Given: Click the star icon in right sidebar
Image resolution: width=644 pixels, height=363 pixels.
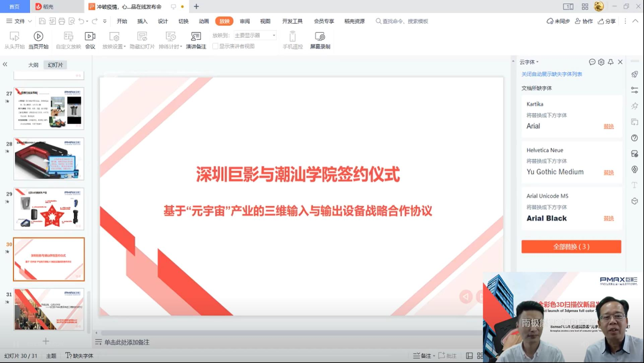Looking at the screenshot, I should pos(635,106).
